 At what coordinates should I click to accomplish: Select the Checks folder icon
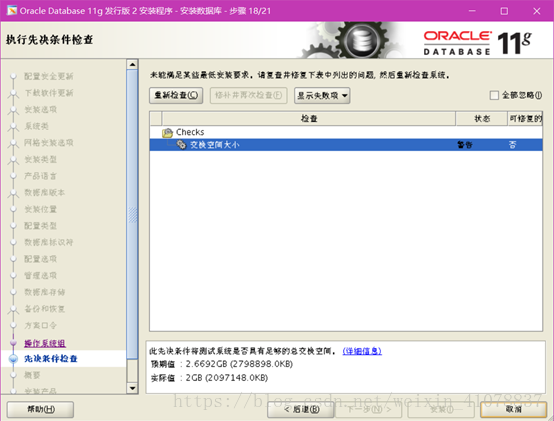tap(167, 132)
